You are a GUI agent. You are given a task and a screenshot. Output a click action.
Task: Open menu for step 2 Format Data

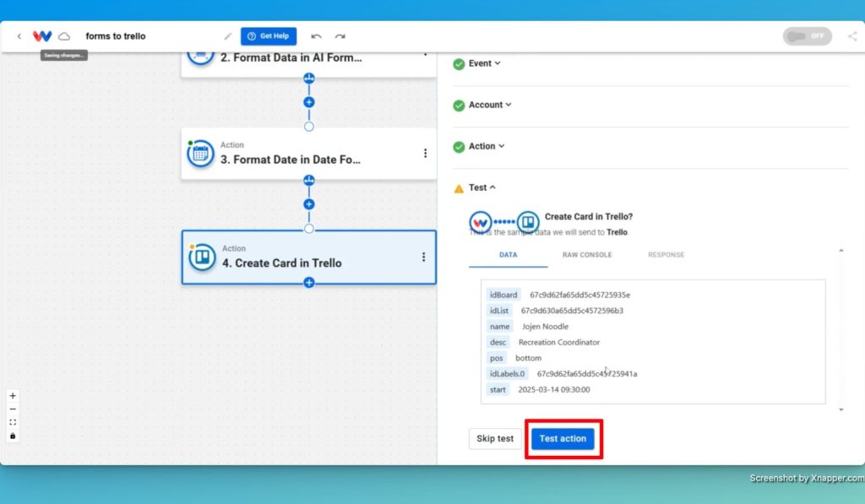(425, 54)
